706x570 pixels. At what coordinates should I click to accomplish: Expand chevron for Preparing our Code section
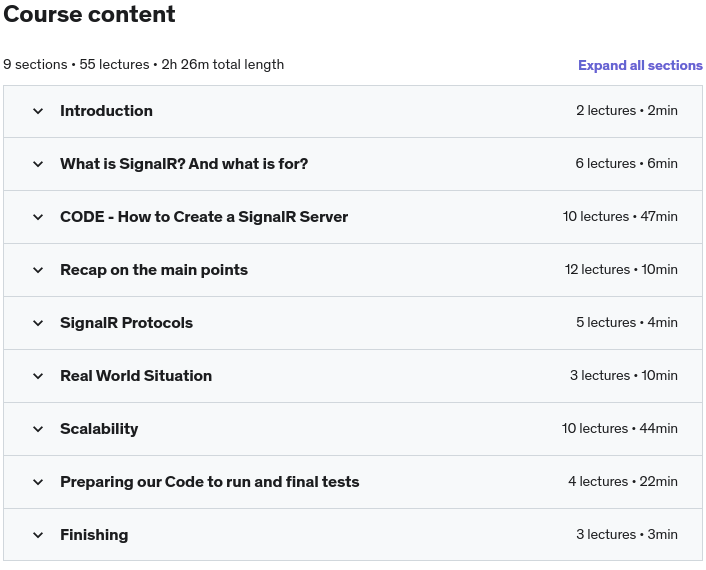(x=38, y=482)
